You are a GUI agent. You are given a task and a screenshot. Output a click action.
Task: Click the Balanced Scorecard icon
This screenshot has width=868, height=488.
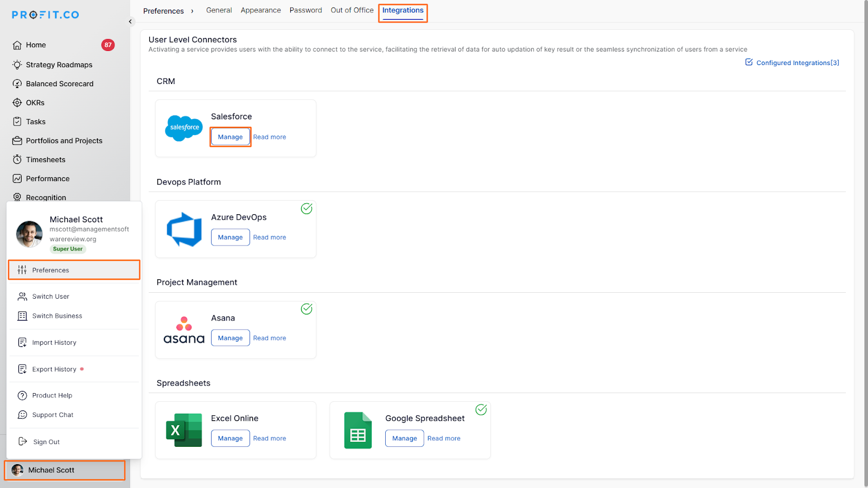point(17,84)
